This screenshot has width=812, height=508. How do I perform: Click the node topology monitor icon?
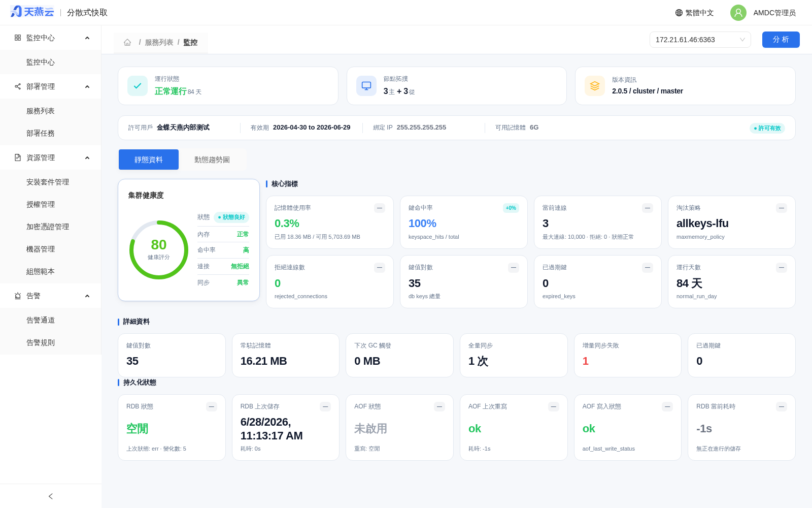[x=366, y=86]
